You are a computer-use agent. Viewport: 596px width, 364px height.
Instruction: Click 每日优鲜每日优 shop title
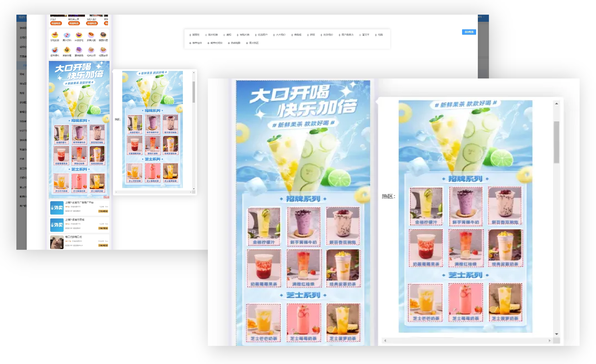[74, 237]
